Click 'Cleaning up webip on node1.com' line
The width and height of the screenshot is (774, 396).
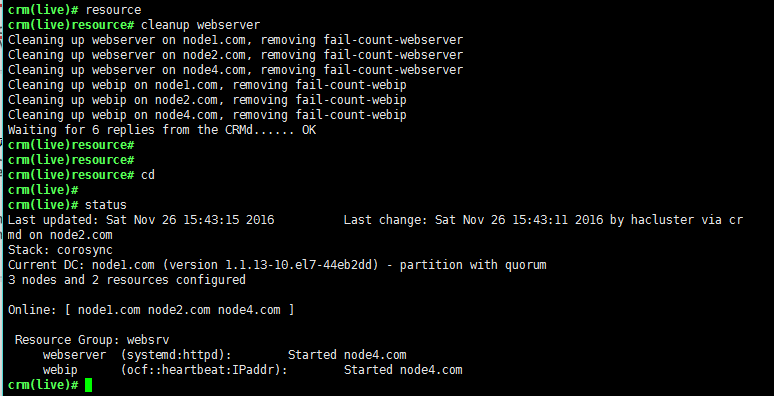[x=207, y=85]
